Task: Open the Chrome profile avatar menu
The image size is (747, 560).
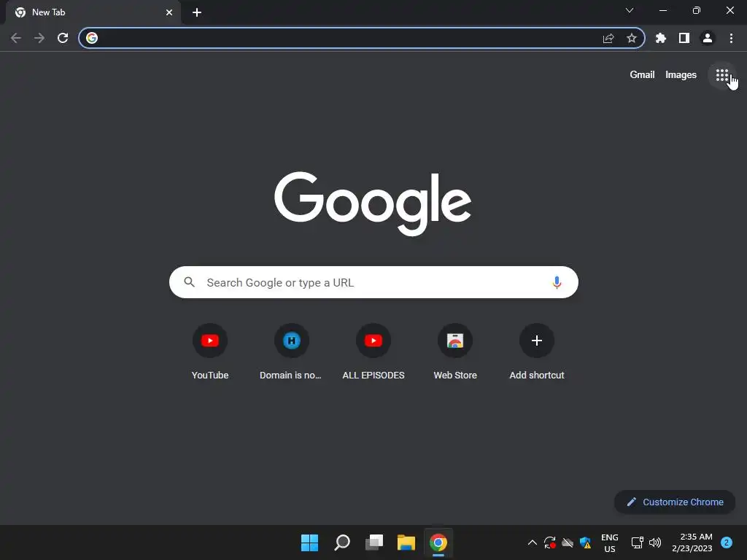Action: [708, 38]
